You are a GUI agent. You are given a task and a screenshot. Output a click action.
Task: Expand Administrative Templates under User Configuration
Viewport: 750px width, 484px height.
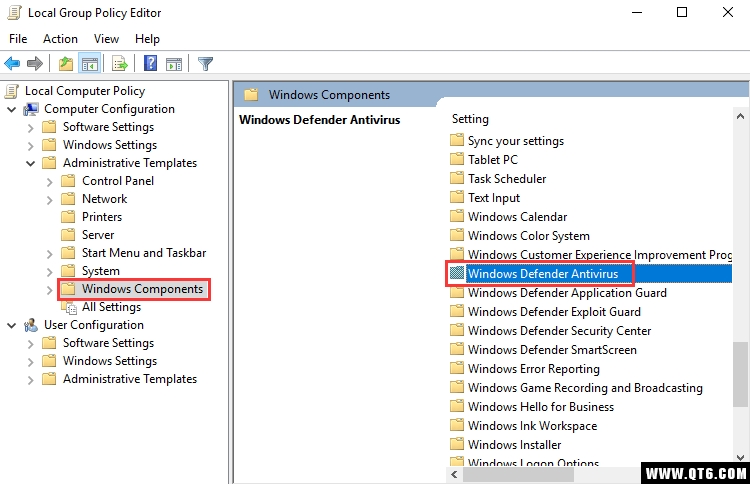click(31, 380)
